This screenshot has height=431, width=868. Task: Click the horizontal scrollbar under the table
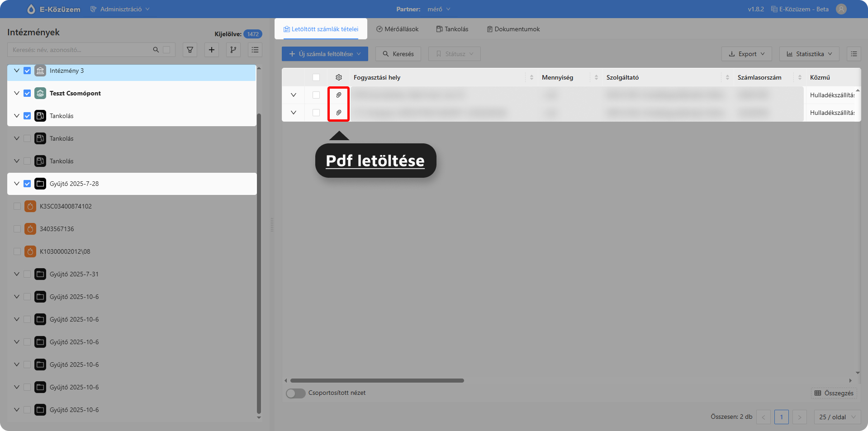(x=377, y=381)
